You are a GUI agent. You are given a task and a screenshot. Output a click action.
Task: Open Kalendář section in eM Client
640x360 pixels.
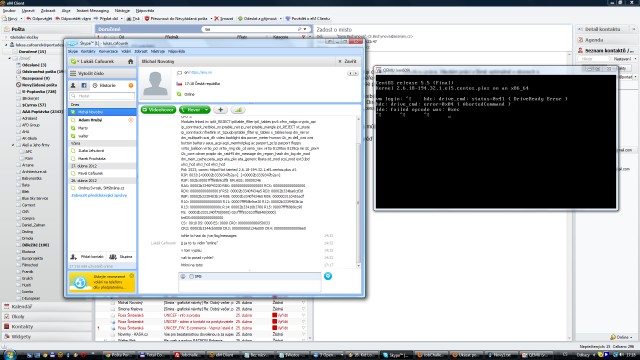[47, 307]
